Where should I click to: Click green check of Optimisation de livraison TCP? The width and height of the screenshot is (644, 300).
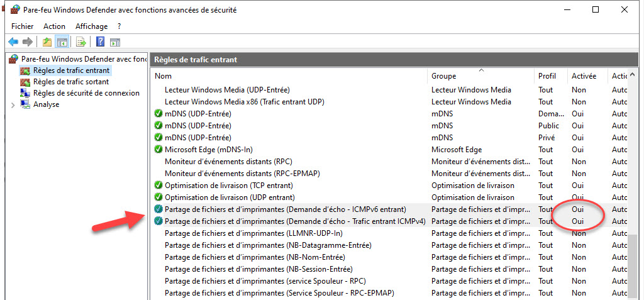(x=158, y=186)
